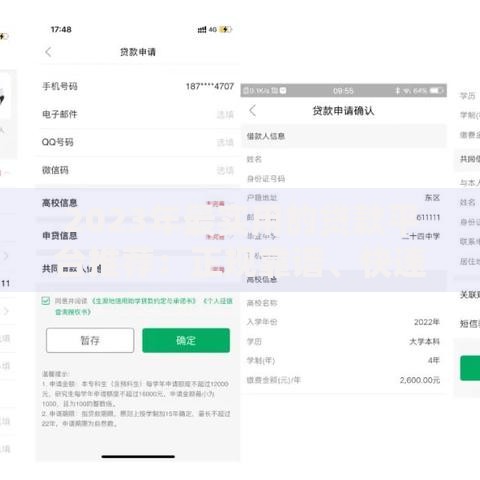Tap the 微信码 input field
480x480 pixels.
pyautogui.click(x=137, y=170)
